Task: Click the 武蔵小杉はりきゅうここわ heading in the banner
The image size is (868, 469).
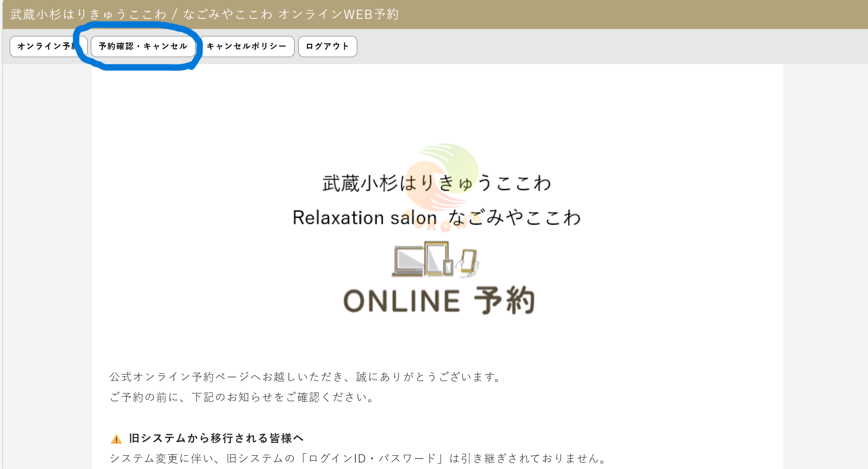Action: click(437, 183)
